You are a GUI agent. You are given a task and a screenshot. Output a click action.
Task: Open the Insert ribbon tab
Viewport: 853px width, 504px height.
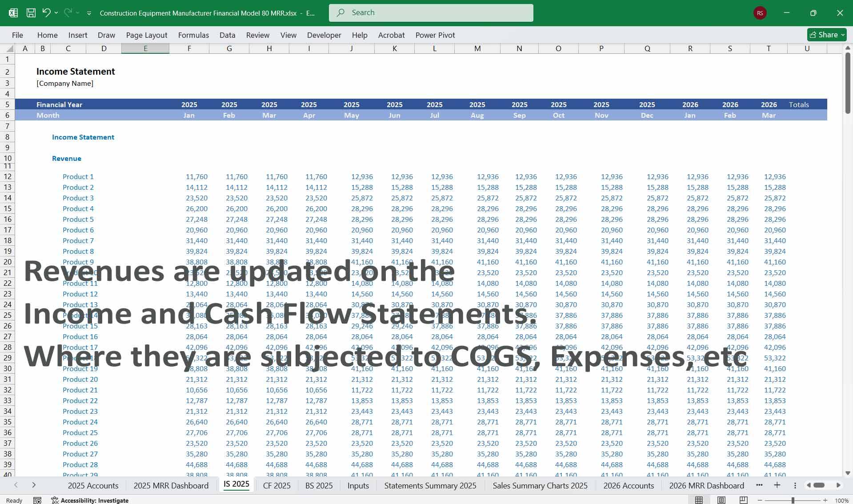pos(78,35)
